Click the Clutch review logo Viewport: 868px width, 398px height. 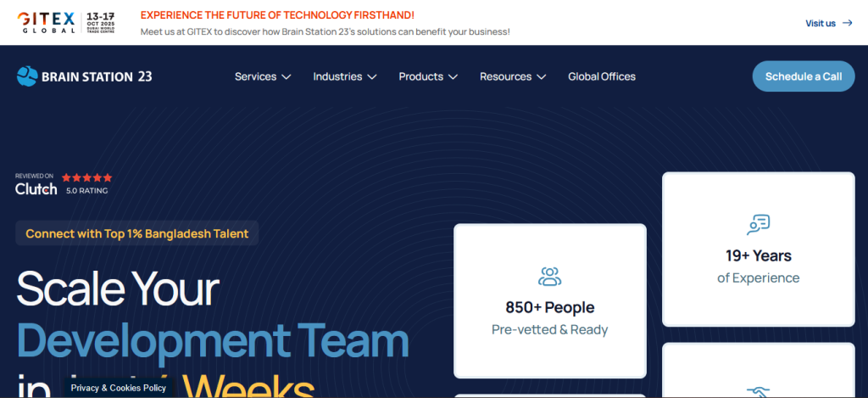(36, 189)
